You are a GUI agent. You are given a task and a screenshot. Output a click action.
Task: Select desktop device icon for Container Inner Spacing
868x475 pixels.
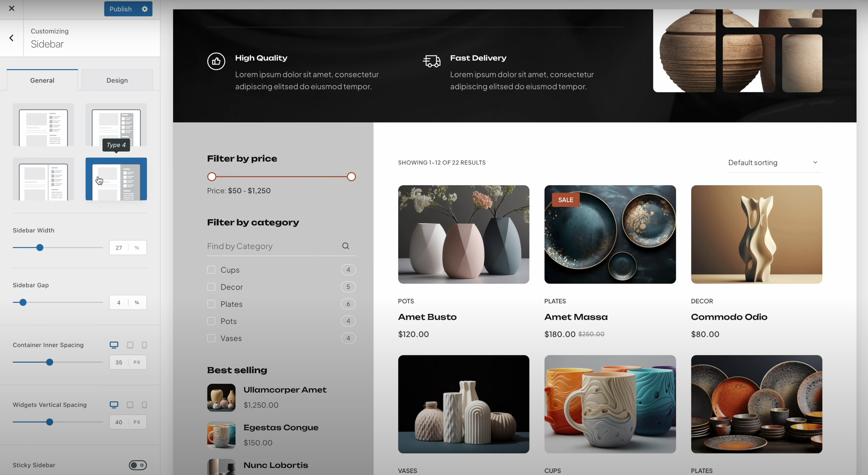point(114,345)
